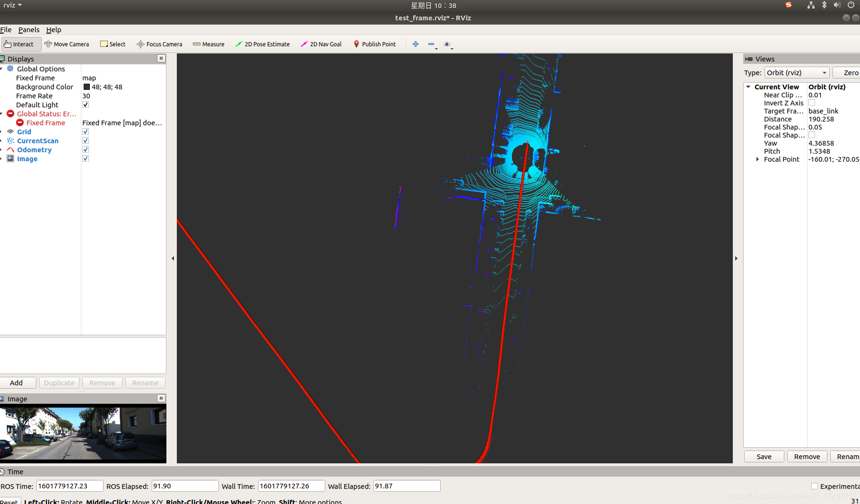
Task: Click the Select tool in toolbar
Action: click(113, 44)
